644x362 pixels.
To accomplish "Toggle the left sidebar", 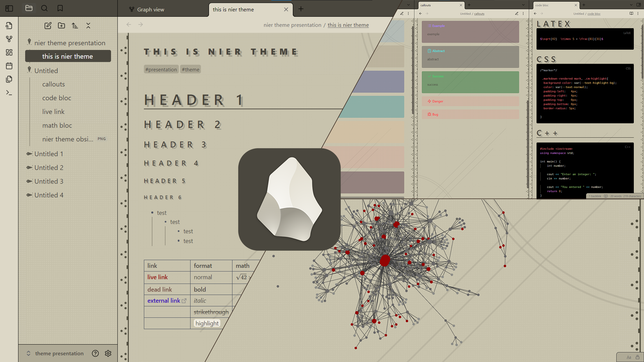I will click(x=9, y=8).
